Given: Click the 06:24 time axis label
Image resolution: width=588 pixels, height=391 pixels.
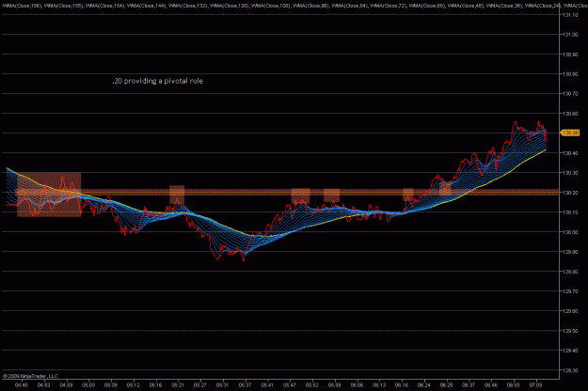Looking at the screenshot, I should click(x=423, y=385).
